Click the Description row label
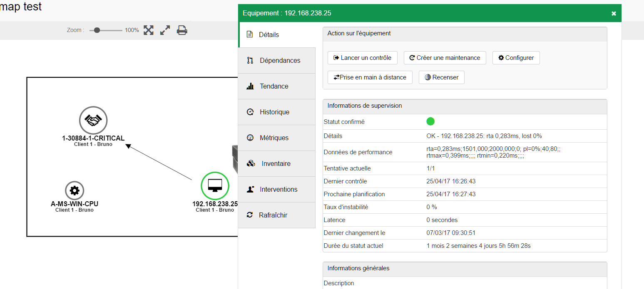 339,283
